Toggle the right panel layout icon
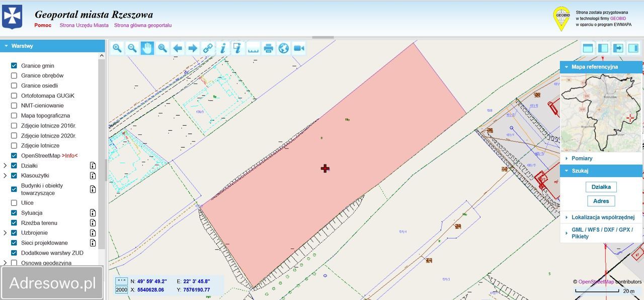Image resolution: width=644 pixels, height=300 pixels. 633,48
